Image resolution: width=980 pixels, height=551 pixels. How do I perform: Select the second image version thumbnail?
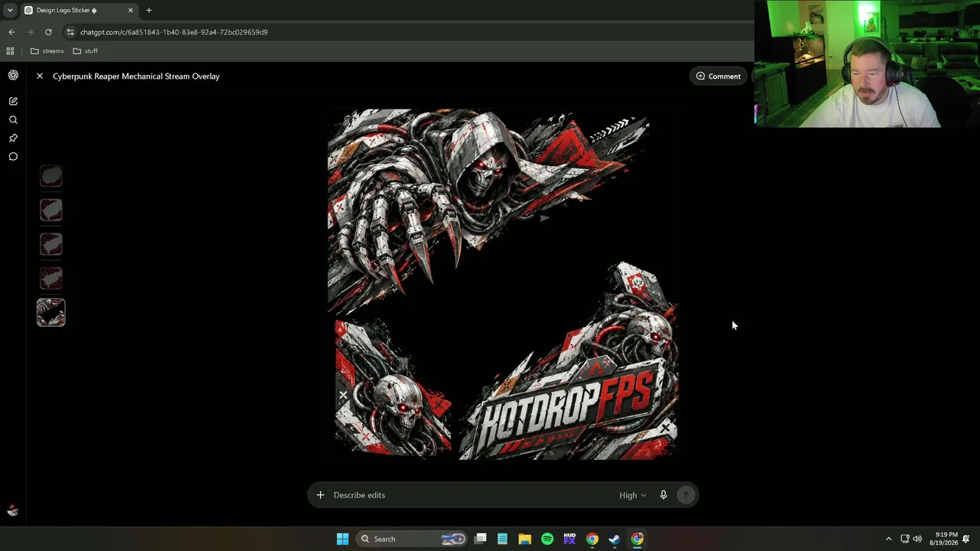(x=51, y=210)
